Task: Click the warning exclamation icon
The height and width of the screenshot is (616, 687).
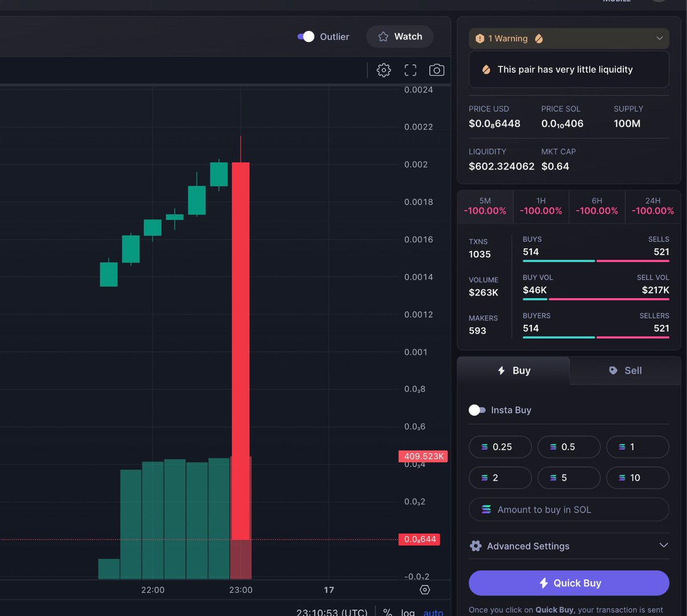Action: pyautogui.click(x=480, y=38)
